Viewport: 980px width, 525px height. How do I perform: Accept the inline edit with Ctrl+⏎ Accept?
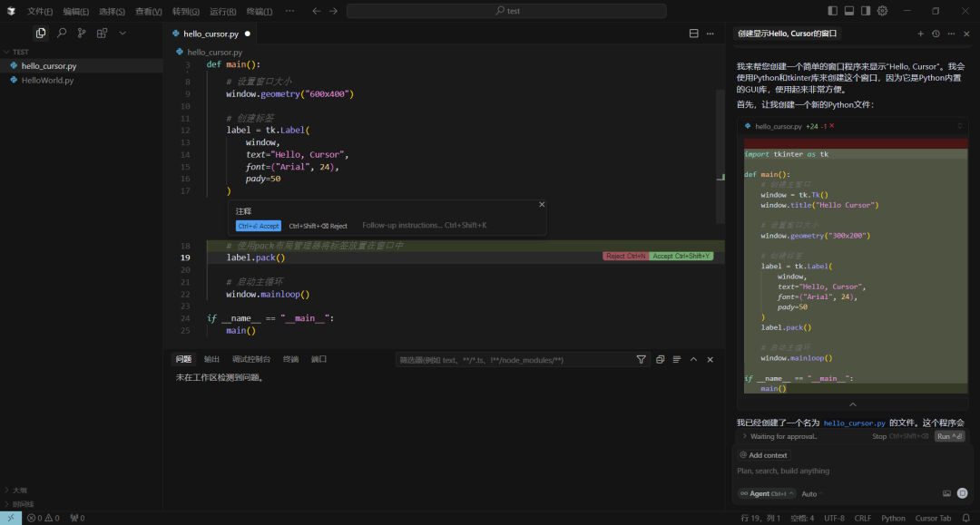258,226
